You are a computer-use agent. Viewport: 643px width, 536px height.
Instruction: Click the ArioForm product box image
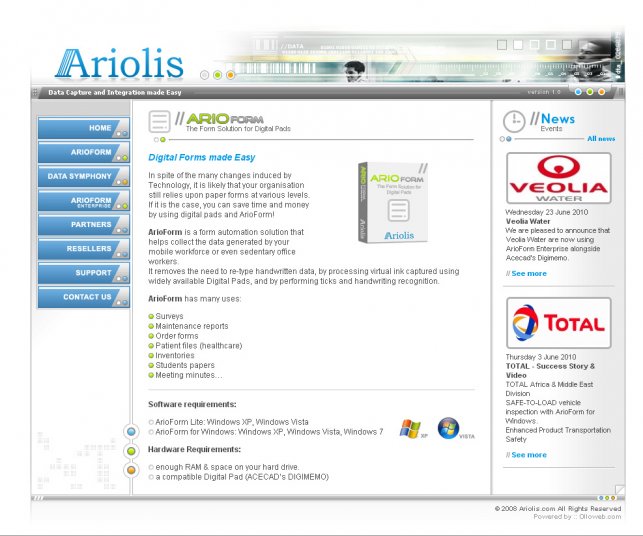[x=393, y=202]
